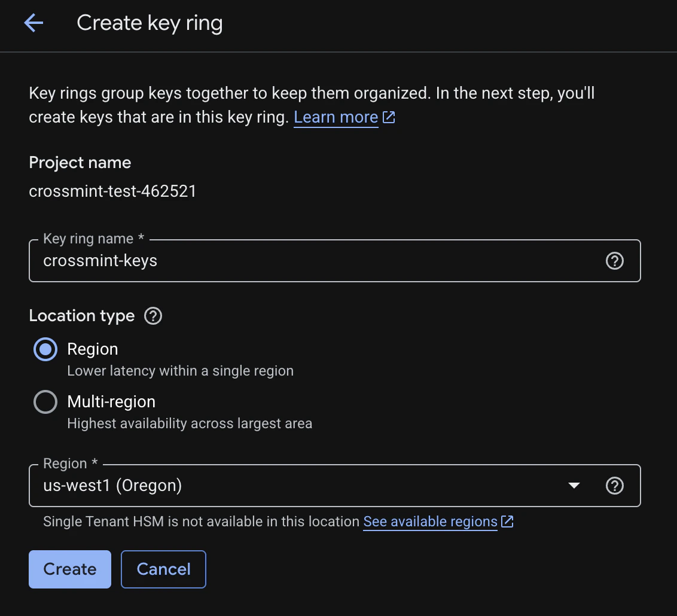677x616 pixels.
Task: Click crossmint-keys text to edit it
Action: [x=100, y=260]
